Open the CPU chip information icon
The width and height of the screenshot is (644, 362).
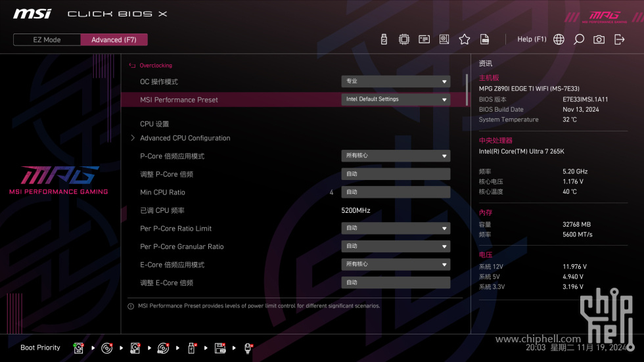[x=403, y=39]
